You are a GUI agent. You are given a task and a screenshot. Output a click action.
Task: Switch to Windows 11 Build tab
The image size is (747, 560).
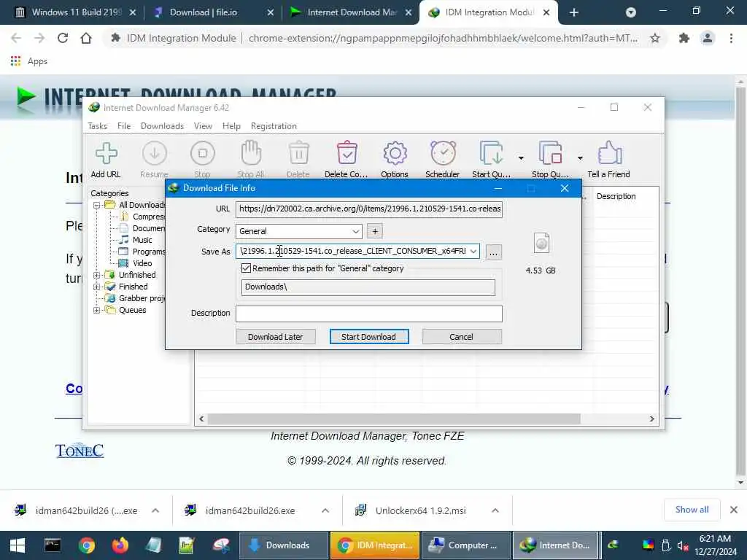pos(76,12)
